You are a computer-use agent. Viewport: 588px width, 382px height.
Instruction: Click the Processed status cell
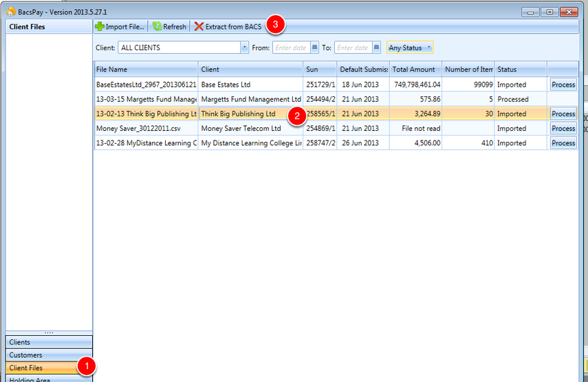pos(521,99)
